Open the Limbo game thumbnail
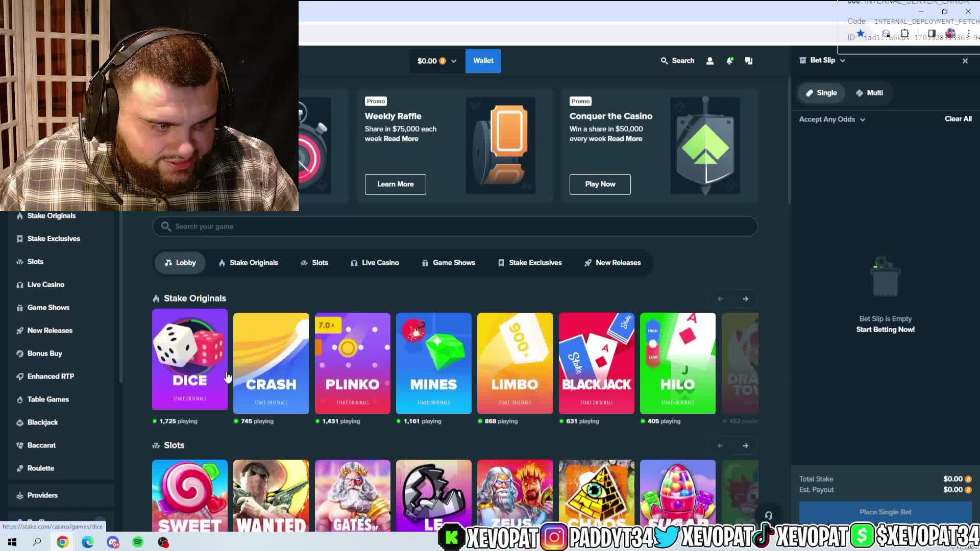This screenshot has width=980, height=551. click(515, 363)
